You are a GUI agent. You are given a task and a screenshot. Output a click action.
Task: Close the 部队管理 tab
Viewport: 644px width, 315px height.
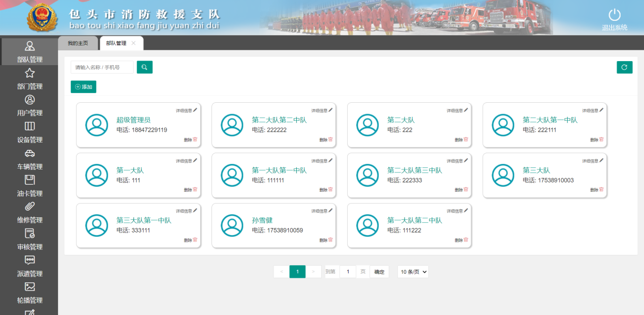pyautogui.click(x=134, y=43)
